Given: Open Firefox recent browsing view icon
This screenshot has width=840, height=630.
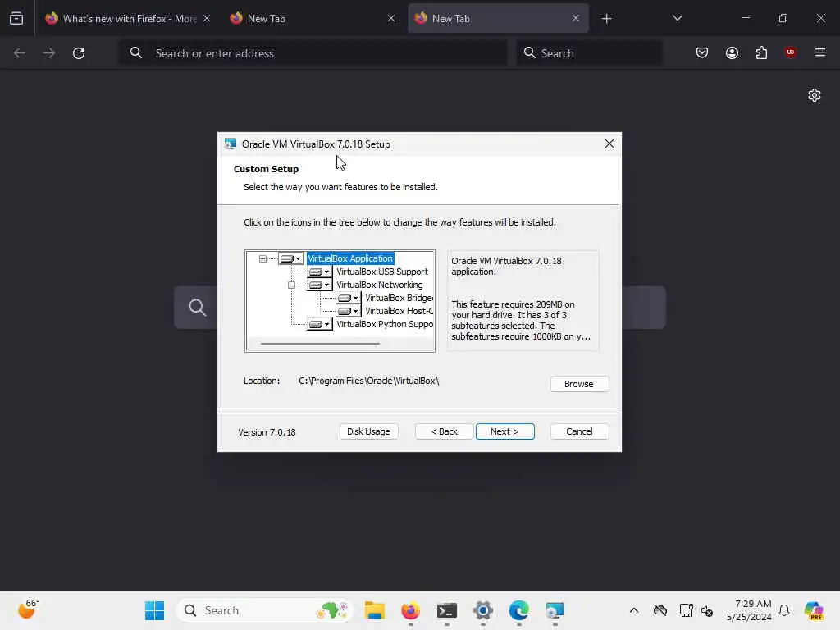Looking at the screenshot, I should [16, 19].
